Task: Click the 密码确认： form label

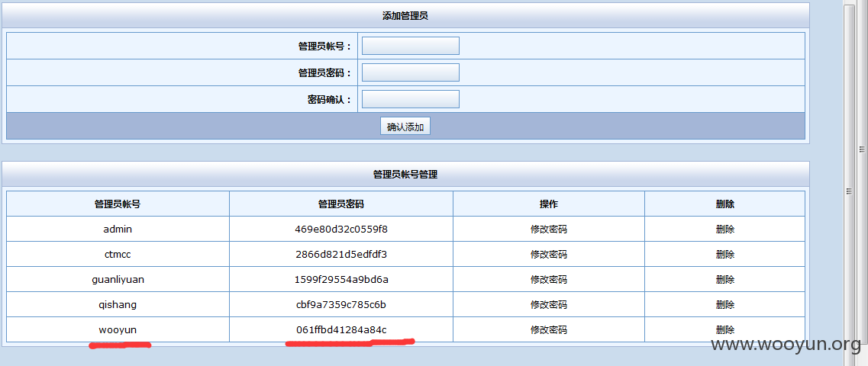Action: point(329,100)
